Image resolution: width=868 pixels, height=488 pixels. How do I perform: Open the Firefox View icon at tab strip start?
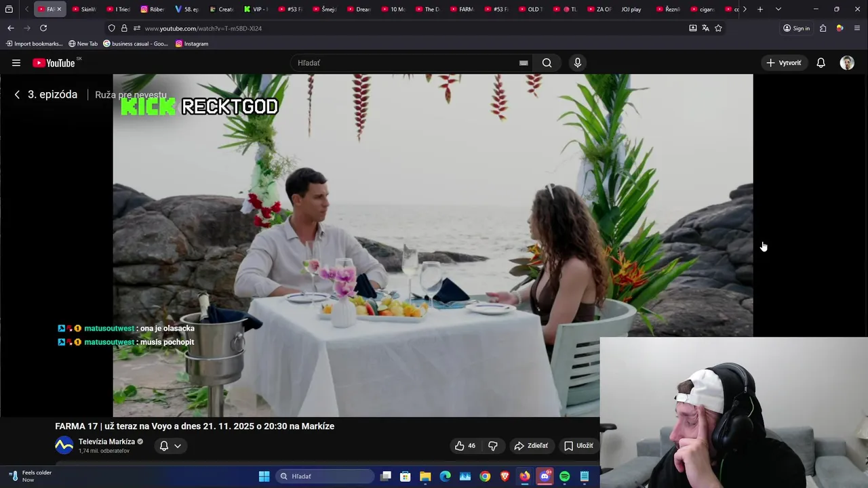(x=9, y=9)
